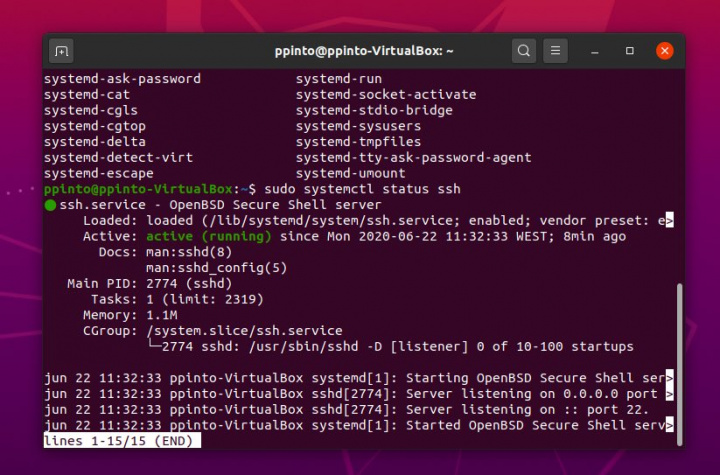Screen dimensions: 720x475
Task: Click truncation marker after '0.0.0.0 port'
Action: (x=668, y=394)
